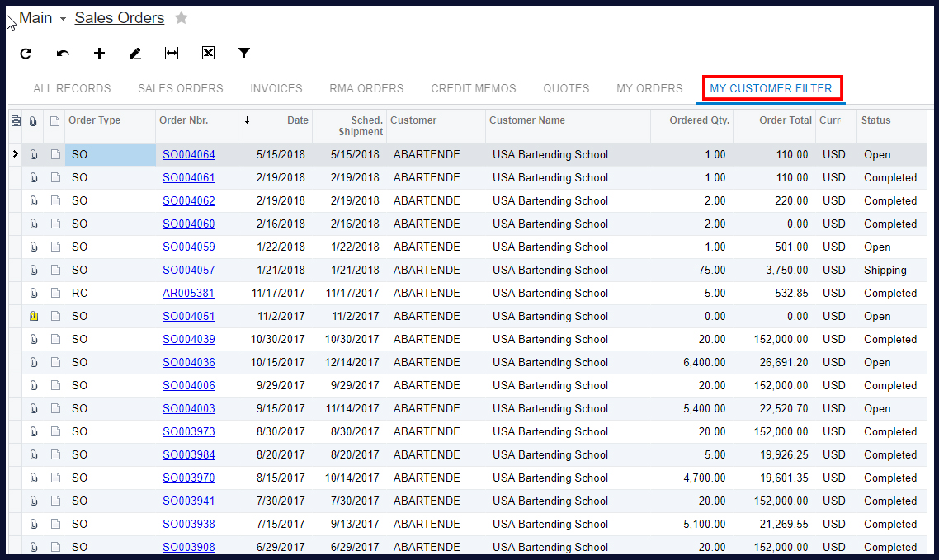
Task: Open order link SO004036
Action: (x=189, y=363)
